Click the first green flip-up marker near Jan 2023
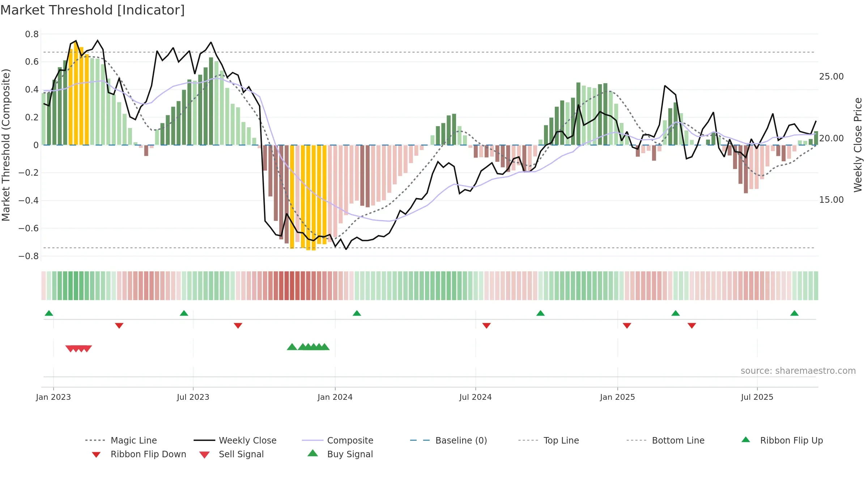The image size is (868, 488). click(x=49, y=313)
